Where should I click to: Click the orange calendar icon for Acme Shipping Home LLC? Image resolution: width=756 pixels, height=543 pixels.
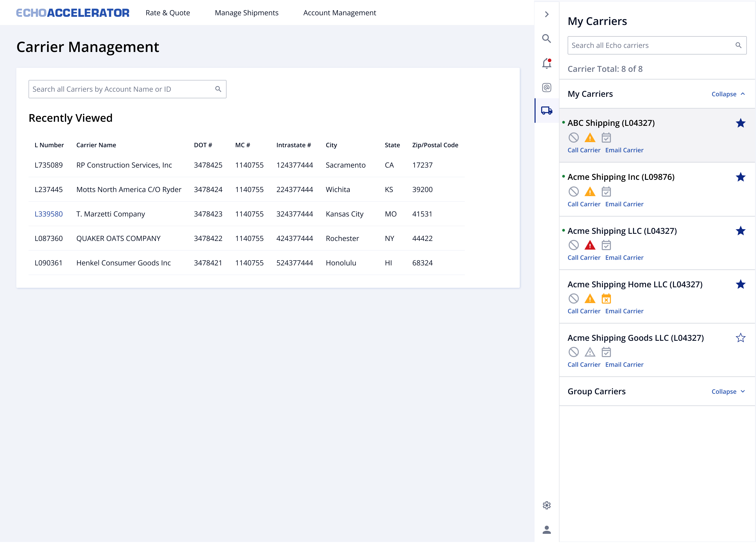click(606, 298)
